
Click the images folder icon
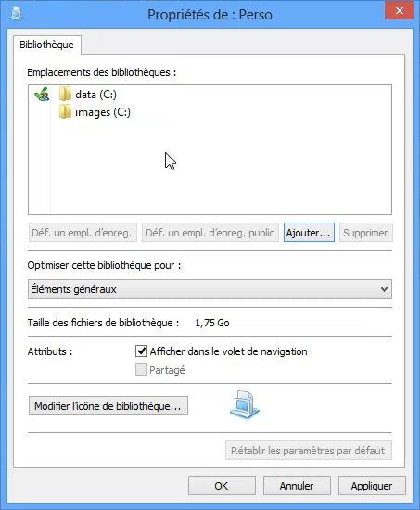(65, 111)
